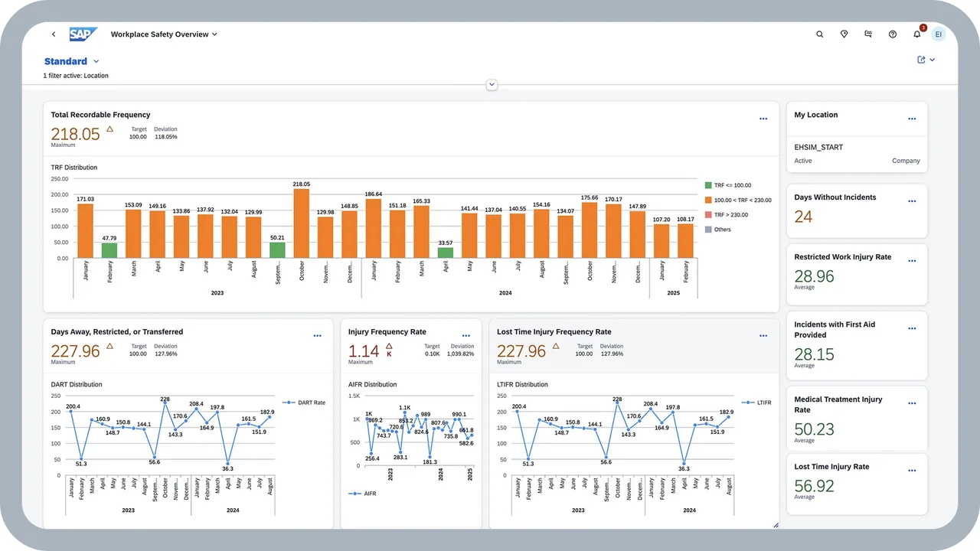Image resolution: width=980 pixels, height=551 pixels.
Task: Open the share menu below the avatar
Action: coord(926,60)
